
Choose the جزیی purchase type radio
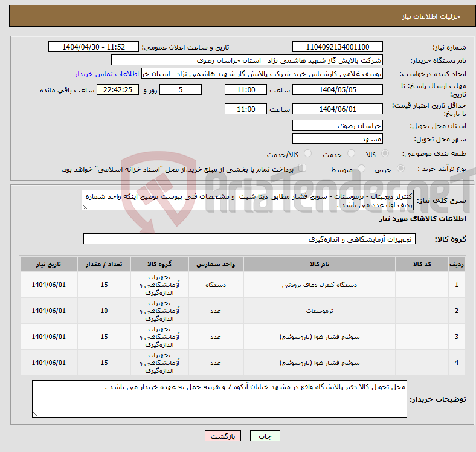(396, 169)
